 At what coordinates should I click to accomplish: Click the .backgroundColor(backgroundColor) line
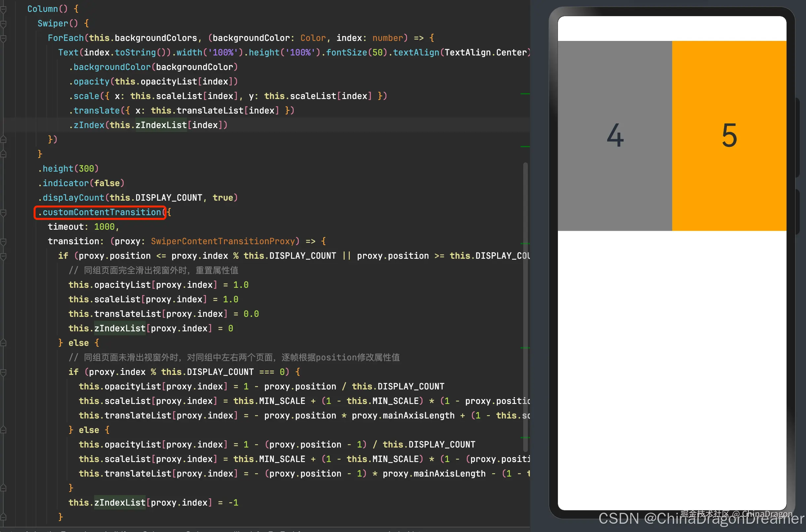153,67
